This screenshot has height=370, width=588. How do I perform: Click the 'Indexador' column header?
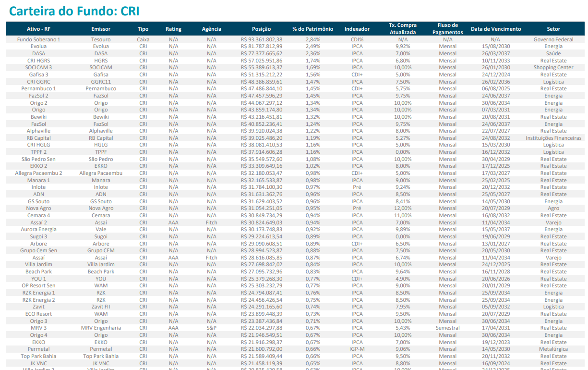(x=357, y=29)
